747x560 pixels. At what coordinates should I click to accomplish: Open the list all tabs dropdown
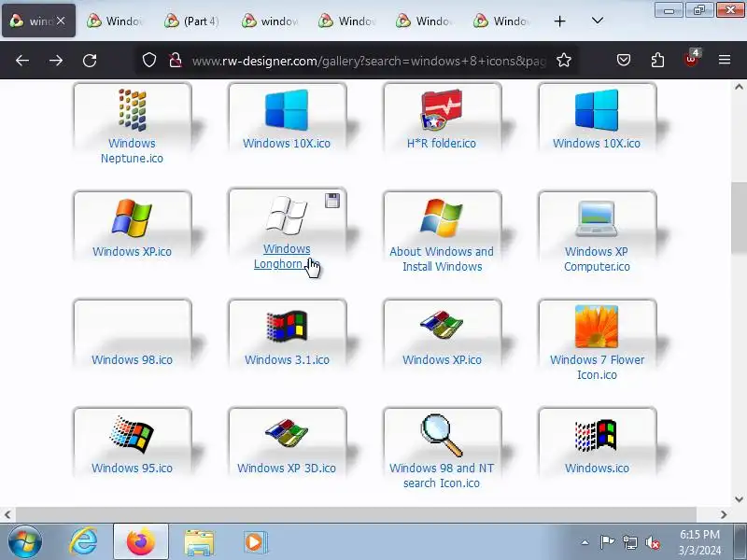coord(598,21)
